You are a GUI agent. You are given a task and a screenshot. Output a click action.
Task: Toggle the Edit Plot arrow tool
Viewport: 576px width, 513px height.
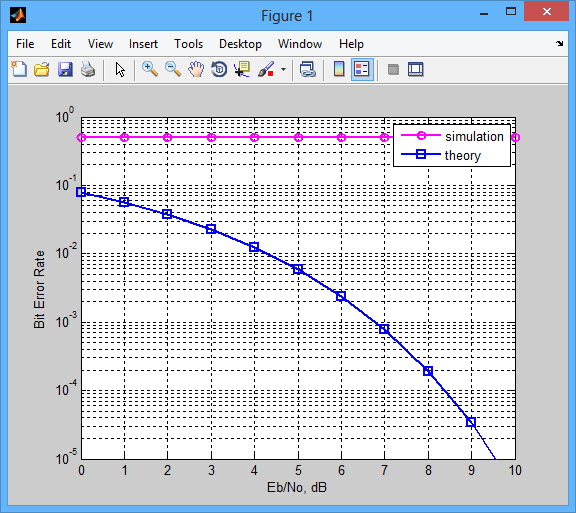(x=120, y=69)
